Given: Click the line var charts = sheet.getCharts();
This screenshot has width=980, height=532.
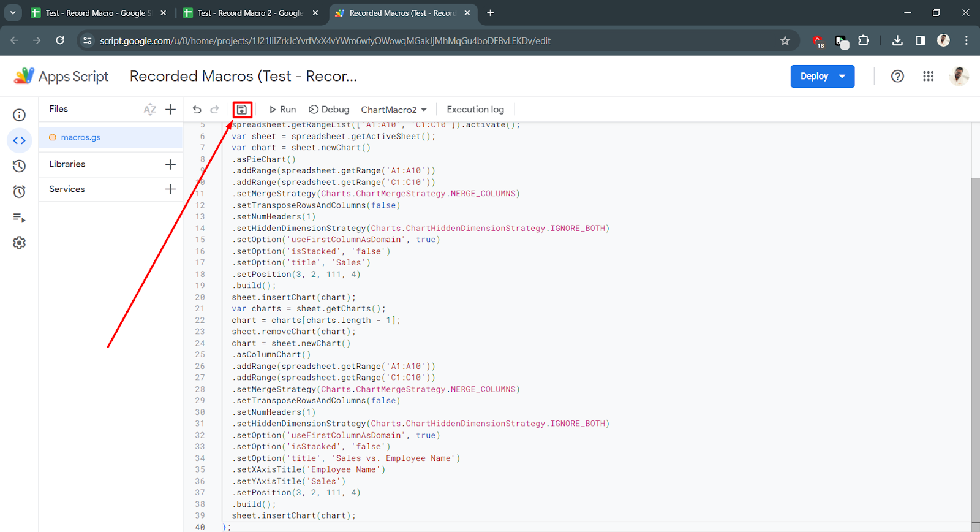Looking at the screenshot, I should (x=309, y=309).
